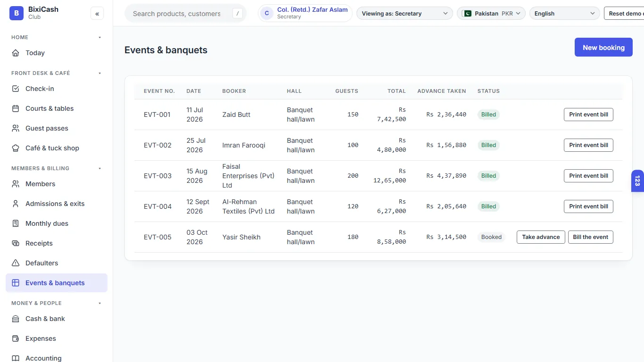Print event bill for Faisal Enterprises event
Viewport: 644px width, 362px height.
click(588, 176)
